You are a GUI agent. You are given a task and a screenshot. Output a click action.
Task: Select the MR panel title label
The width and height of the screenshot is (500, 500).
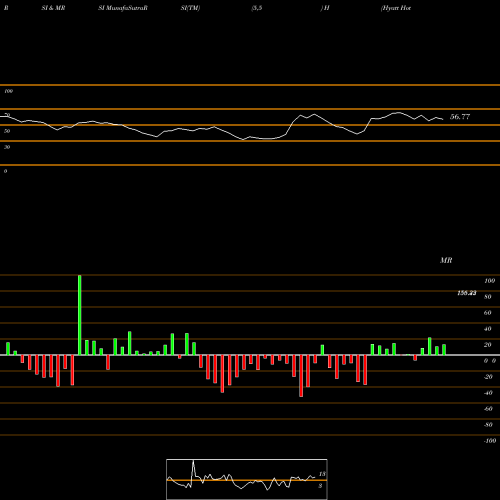point(446,260)
